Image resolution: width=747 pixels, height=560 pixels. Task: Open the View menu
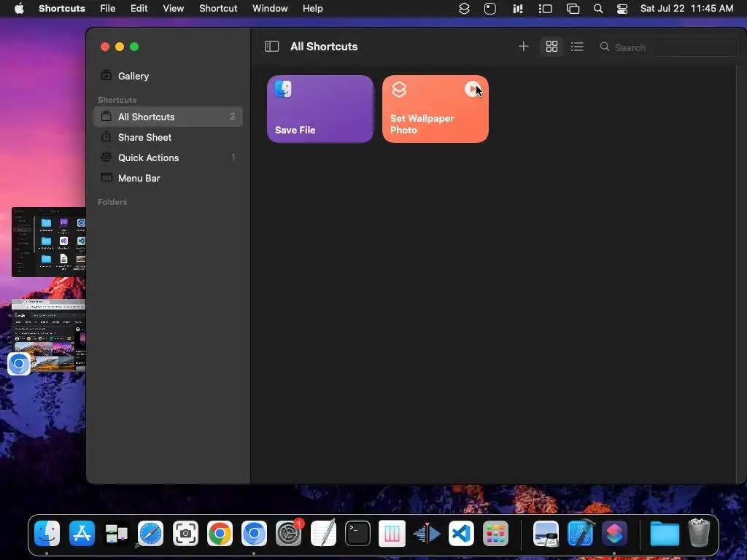(174, 8)
